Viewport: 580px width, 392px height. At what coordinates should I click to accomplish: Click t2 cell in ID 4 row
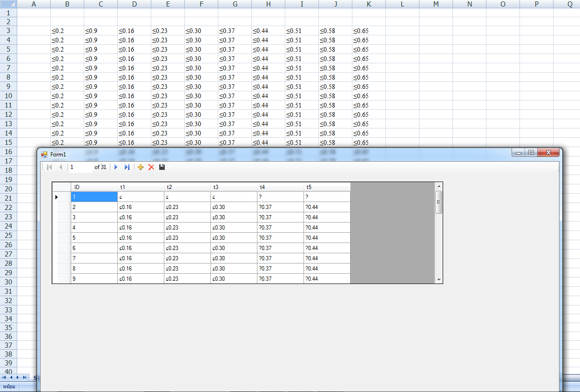(187, 228)
